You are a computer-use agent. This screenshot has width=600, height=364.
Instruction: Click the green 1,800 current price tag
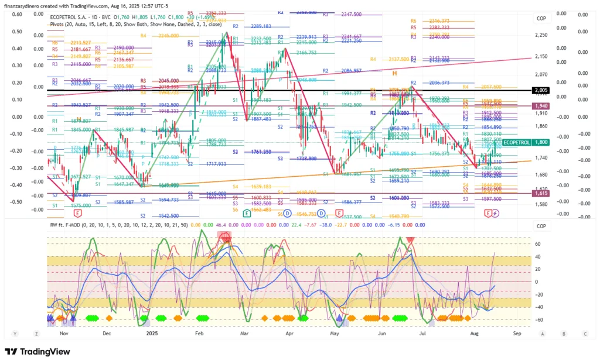point(541,142)
